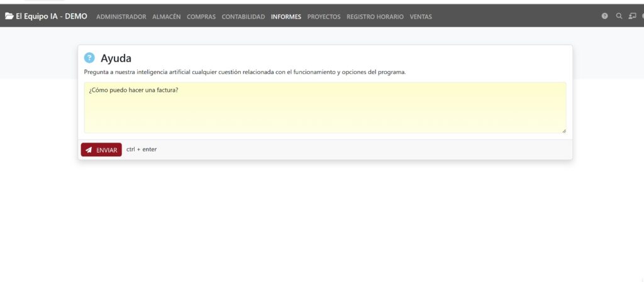644x282 pixels.
Task: Click the paper plane icon on Enviar
Action: coord(89,150)
